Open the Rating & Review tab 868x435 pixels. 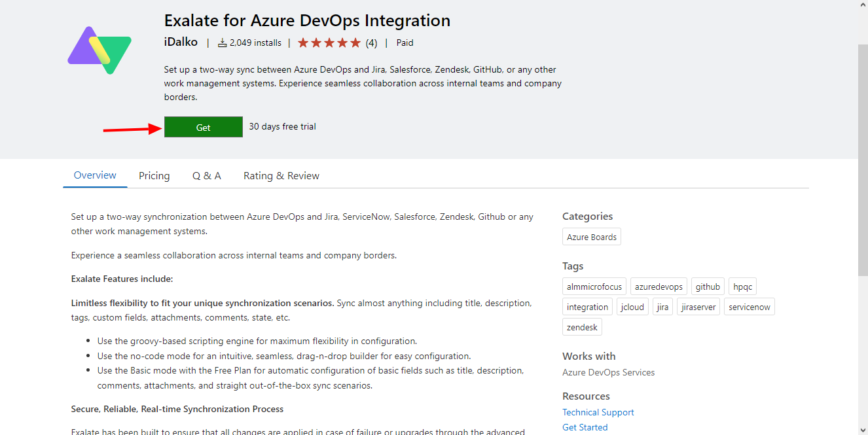click(x=281, y=175)
